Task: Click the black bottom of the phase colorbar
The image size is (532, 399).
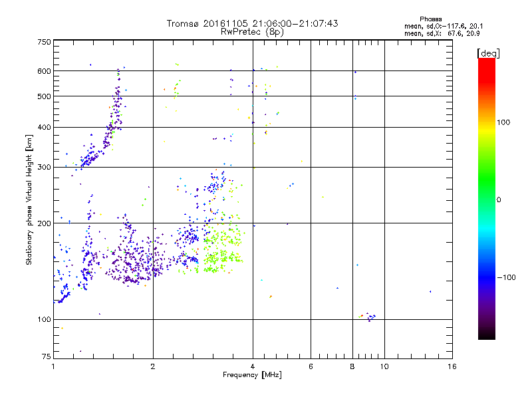Action: point(487,334)
